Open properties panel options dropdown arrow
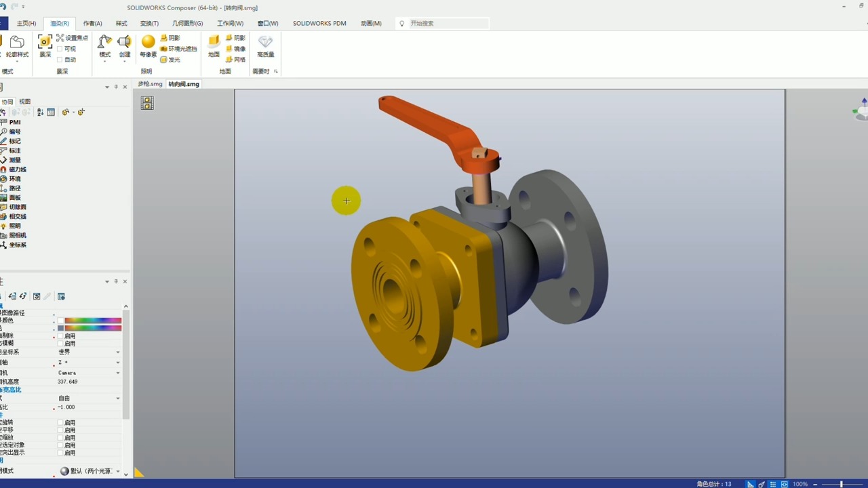Screen dimensions: 868x488 [x=106, y=281]
